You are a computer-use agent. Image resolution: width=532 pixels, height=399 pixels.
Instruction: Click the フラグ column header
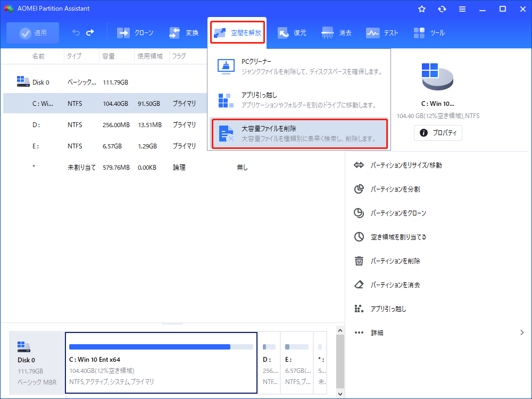179,56
